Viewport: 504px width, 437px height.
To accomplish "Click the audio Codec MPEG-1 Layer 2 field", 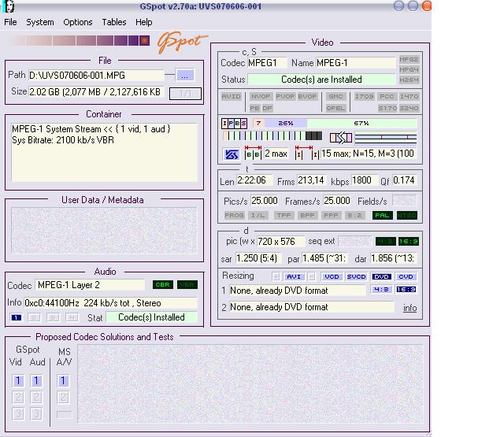I will [90, 285].
